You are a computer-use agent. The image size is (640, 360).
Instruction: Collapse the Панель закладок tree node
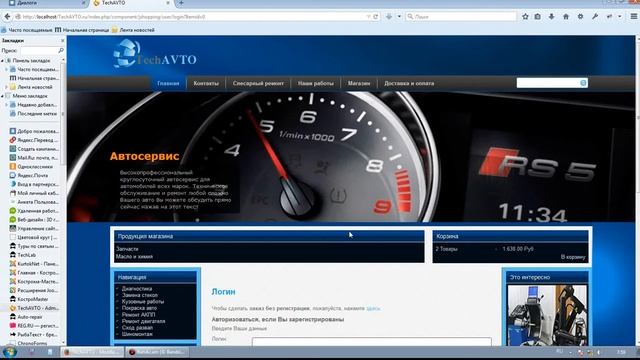point(2,60)
